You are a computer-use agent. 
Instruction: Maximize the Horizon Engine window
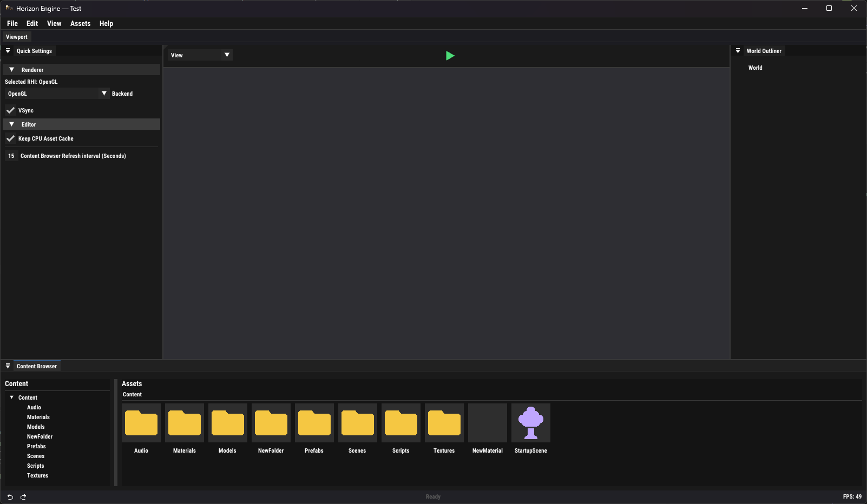[x=829, y=8]
